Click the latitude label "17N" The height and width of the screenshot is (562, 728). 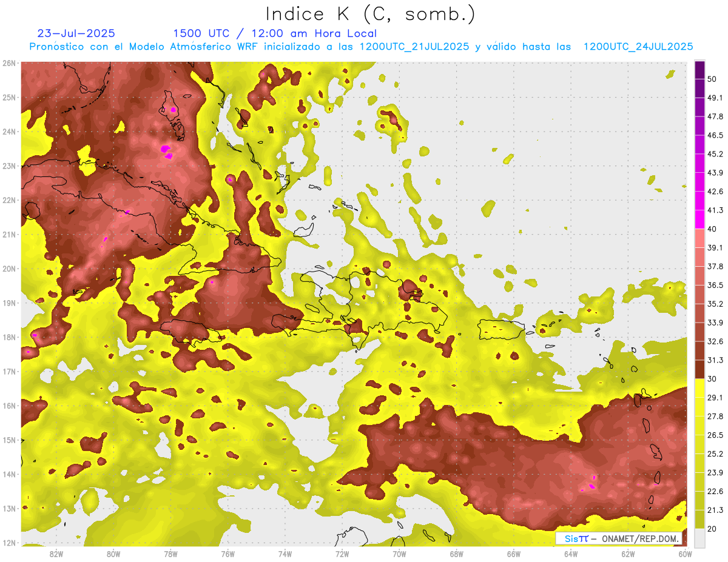8,371
